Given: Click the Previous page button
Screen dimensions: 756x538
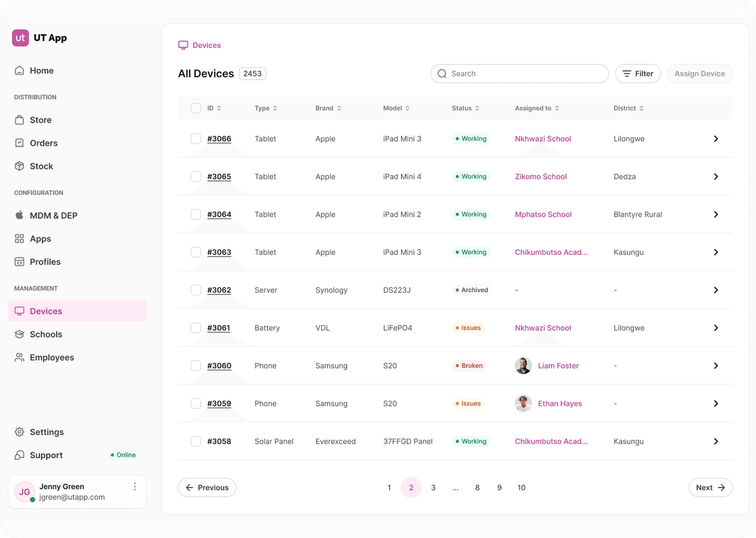Looking at the screenshot, I should point(207,488).
